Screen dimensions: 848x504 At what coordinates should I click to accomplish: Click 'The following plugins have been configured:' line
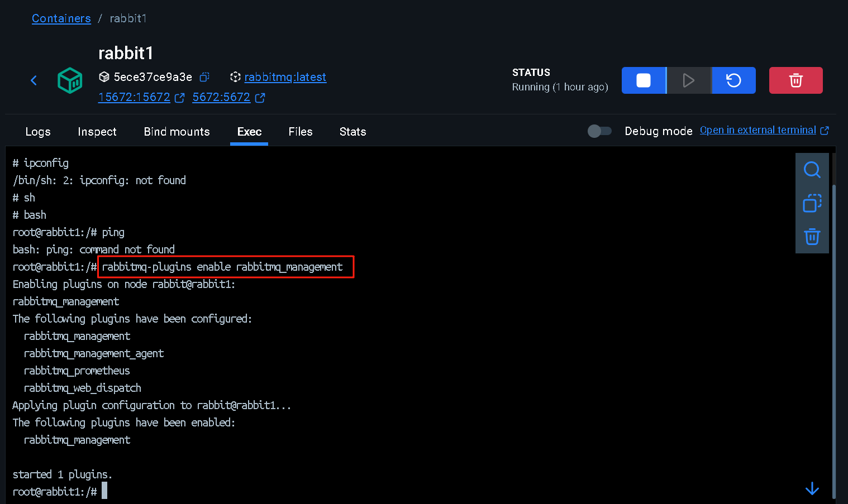(x=132, y=319)
